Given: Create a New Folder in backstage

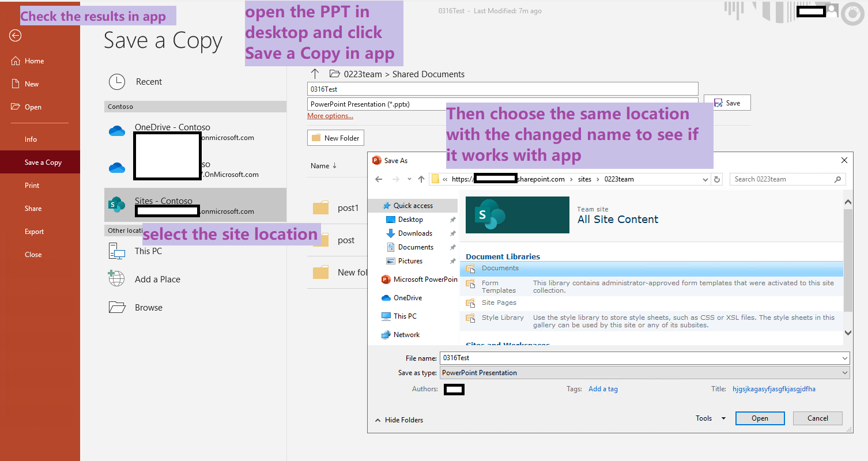Looking at the screenshot, I should click(335, 138).
